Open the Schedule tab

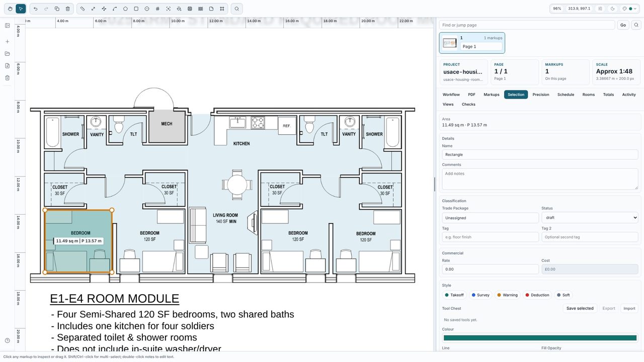[x=566, y=95]
